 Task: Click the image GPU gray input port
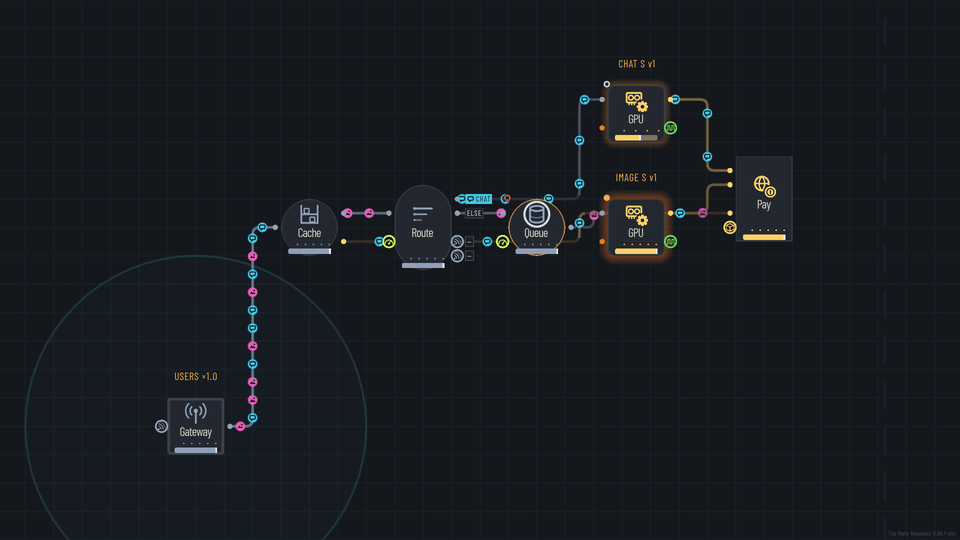click(x=602, y=213)
